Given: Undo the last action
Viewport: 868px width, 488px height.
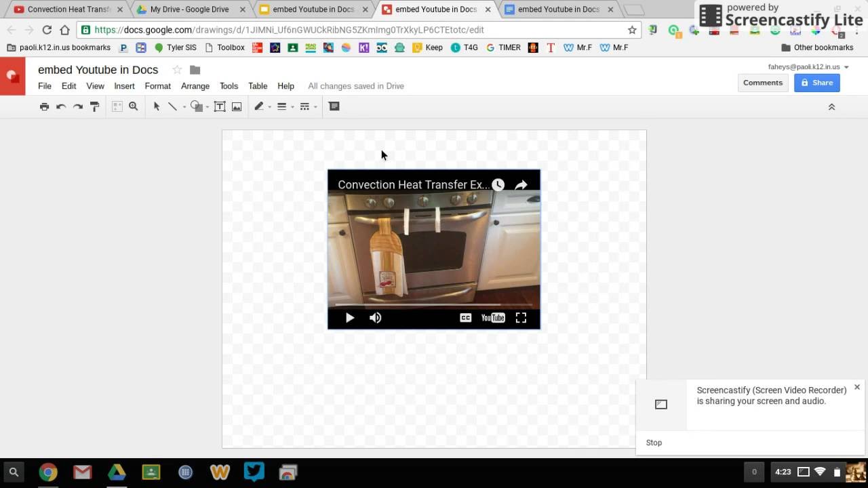Looking at the screenshot, I should coord(61,106).
